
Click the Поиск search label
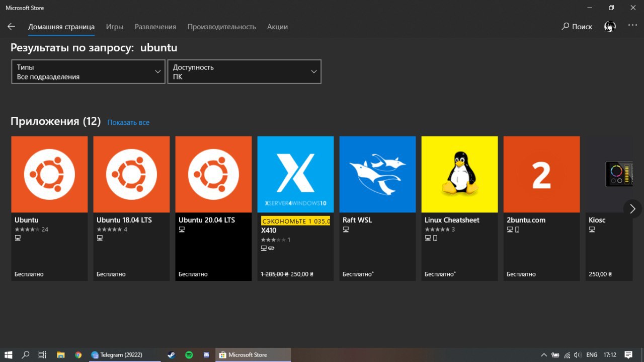(x=582, y=27)
